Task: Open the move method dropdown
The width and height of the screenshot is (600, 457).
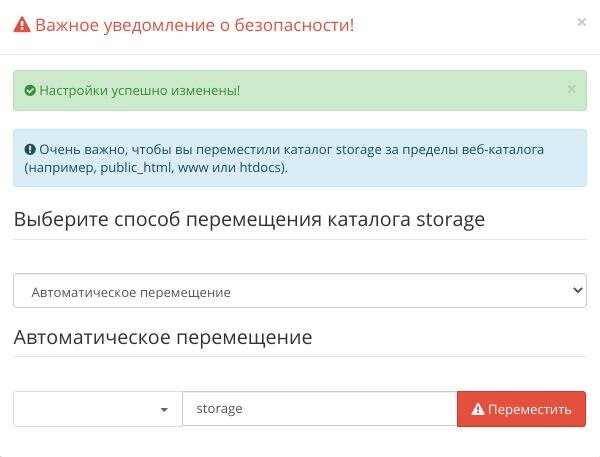Action: pyautogui.click(x=300, y=291)
